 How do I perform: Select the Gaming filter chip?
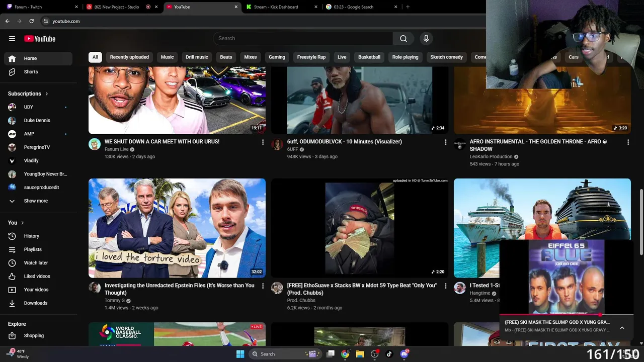coord(277,57)
